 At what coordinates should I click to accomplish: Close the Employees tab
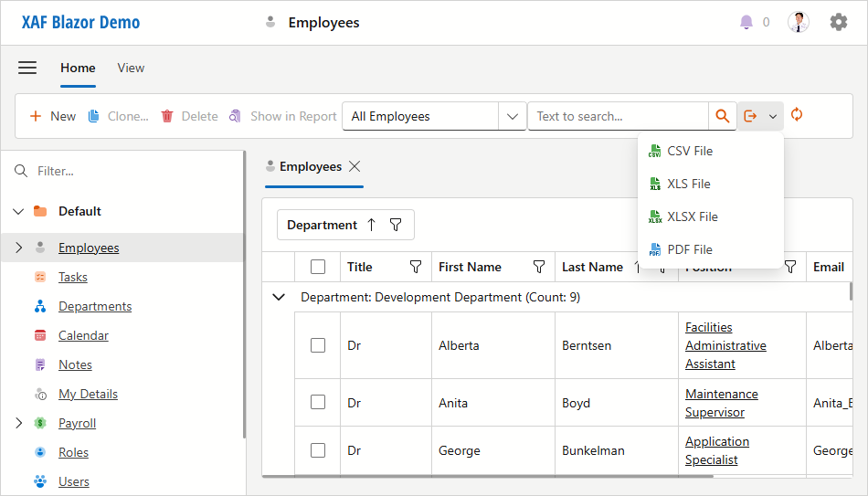(355, 166)
